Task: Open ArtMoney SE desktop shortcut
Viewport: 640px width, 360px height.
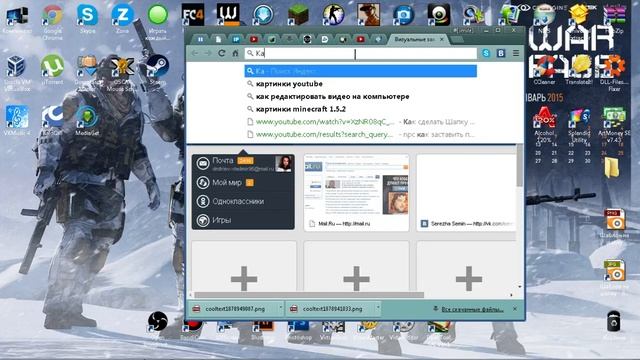Action: (614, 124)
